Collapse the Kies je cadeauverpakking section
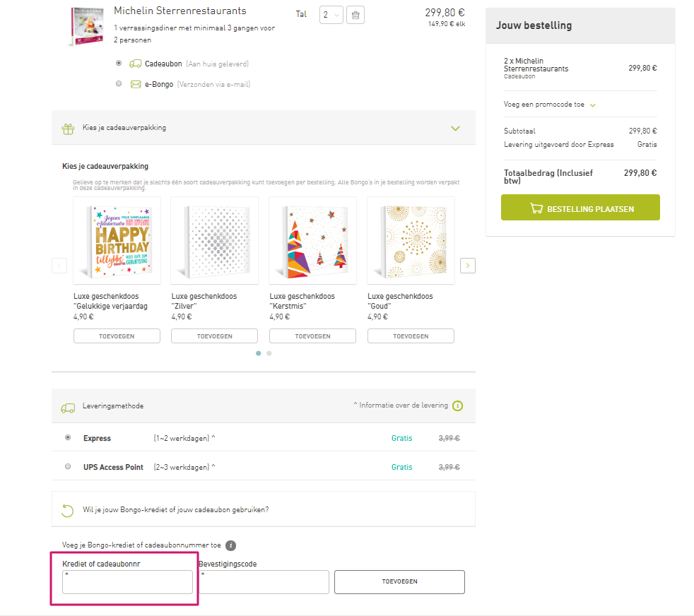694x616 pixels. (x=455, y=129)
